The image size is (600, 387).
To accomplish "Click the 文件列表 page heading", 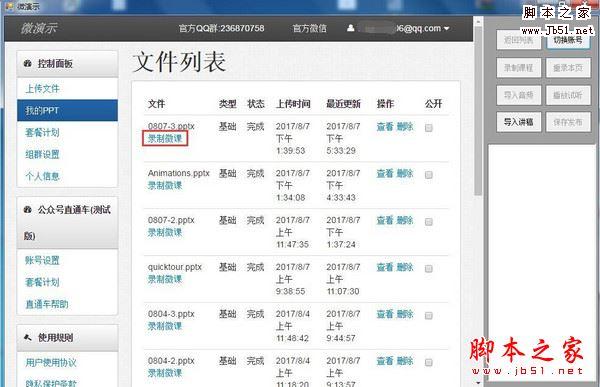I will [x=179, y=62].
